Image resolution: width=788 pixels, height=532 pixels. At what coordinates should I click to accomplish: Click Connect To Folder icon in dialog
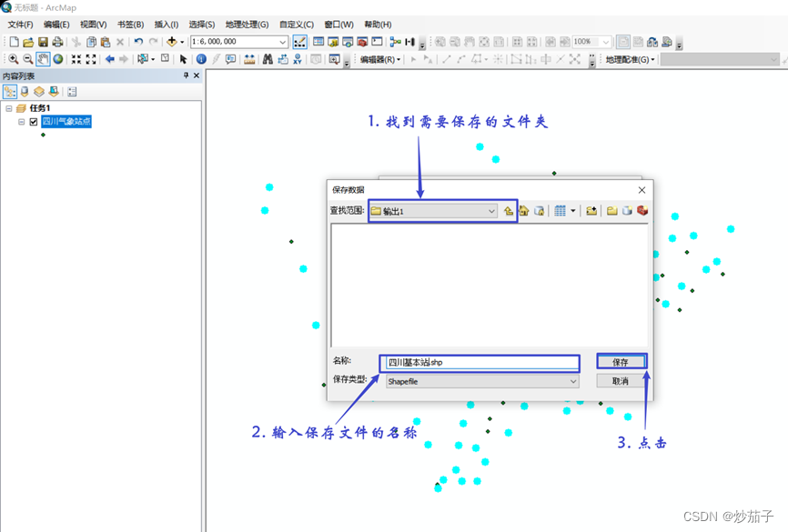click(x=591, y=211)
